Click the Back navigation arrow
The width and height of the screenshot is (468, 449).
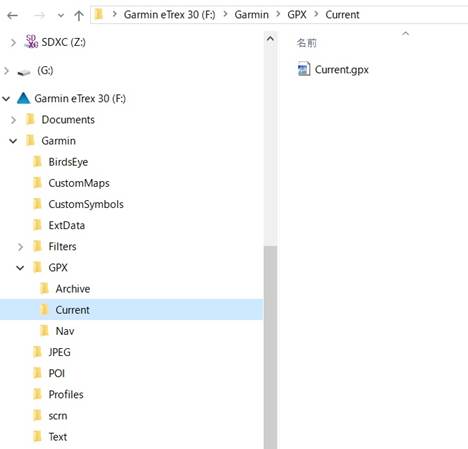tap(12, 15)
